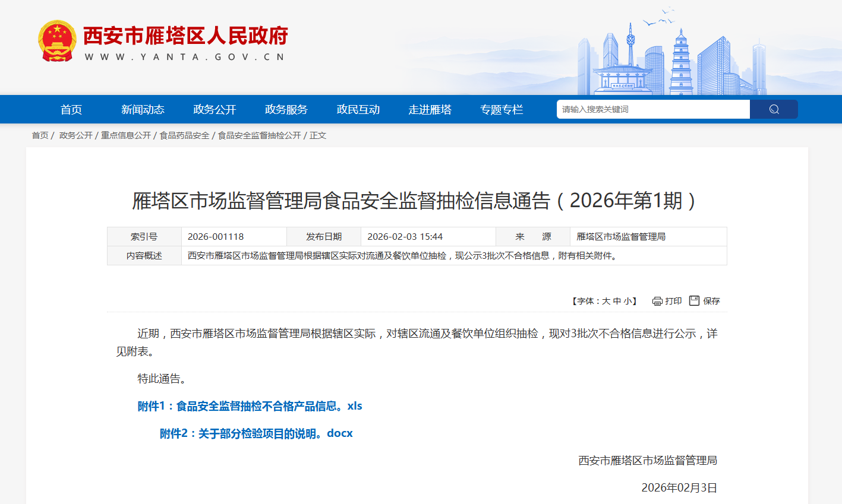Download attachment 食品安全监督抽检不合格产品信息.xls
Image resolution: width=842 pixels, height=504 pixels.
(250, 406)
